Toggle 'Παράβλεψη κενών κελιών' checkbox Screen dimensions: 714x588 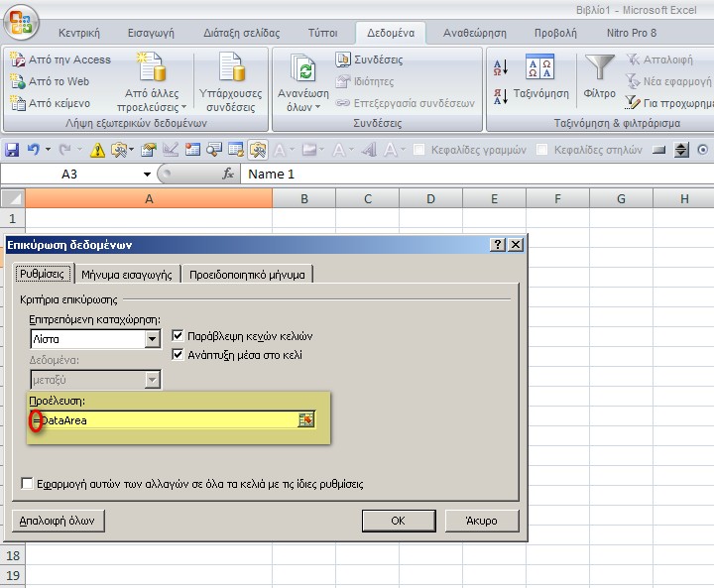tap(178, 336)
